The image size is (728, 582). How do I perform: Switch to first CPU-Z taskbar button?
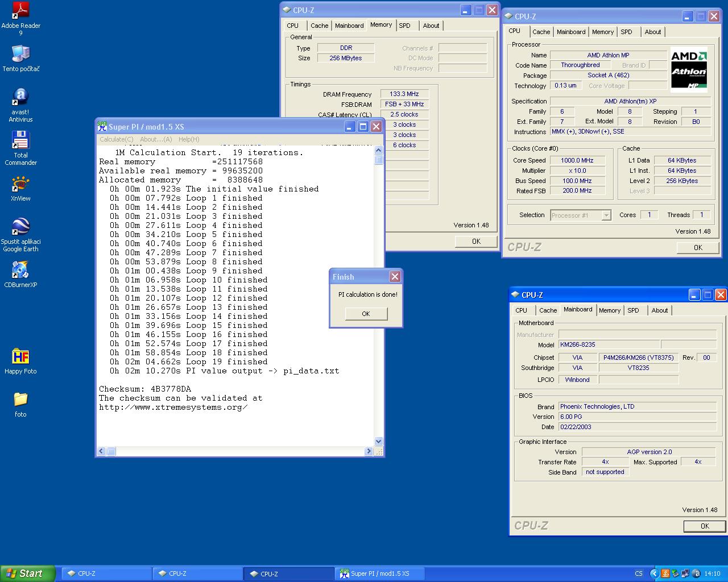pos(106,573)
